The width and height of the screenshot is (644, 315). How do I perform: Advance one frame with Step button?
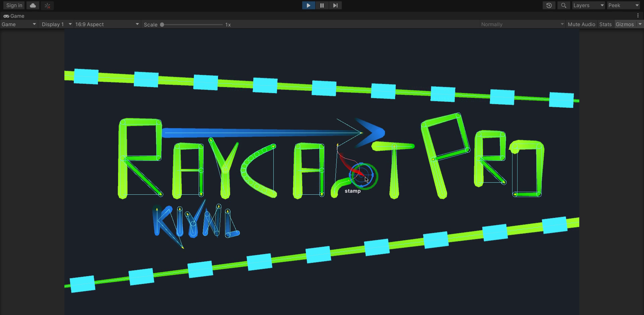tap(335, 5)
